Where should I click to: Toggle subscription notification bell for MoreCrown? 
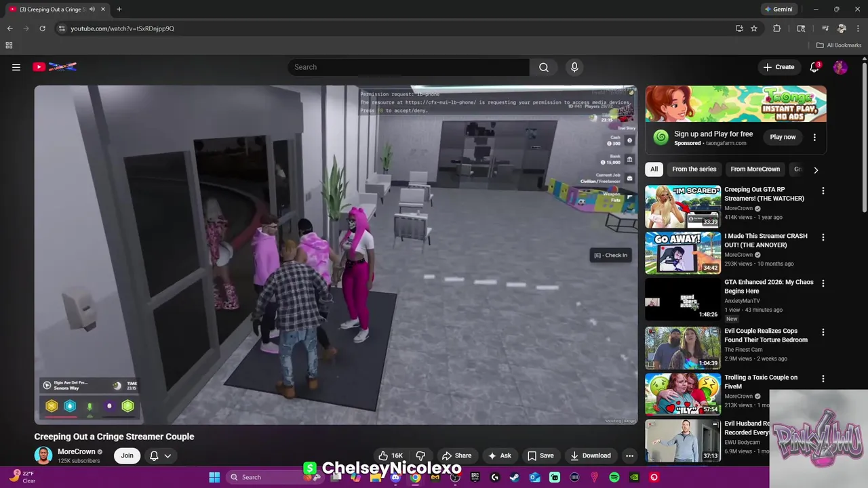[x=154, y=455]
